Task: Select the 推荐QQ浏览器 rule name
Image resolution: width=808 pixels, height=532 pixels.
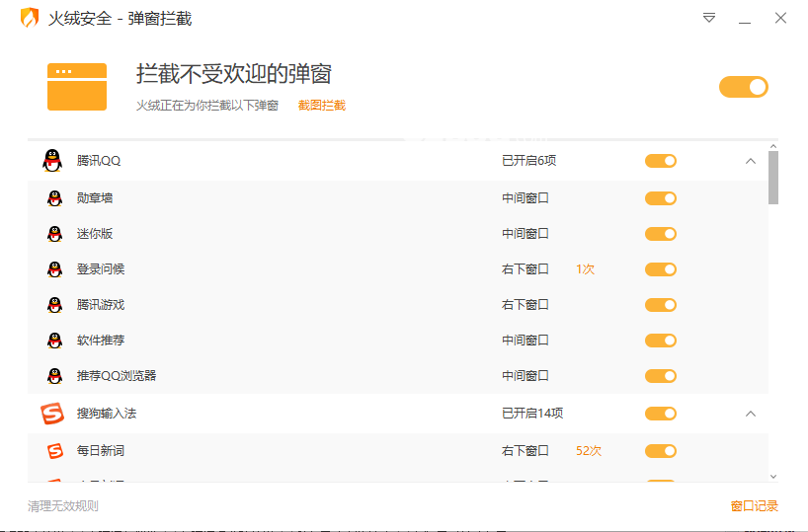Action: point(117,376)
